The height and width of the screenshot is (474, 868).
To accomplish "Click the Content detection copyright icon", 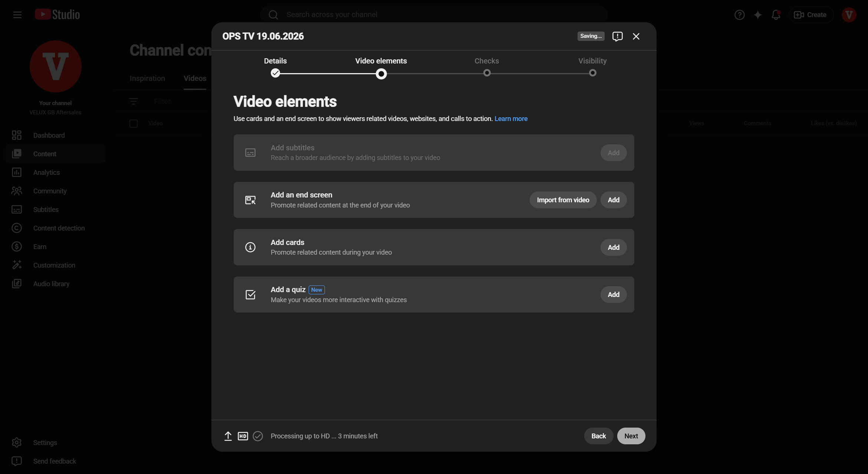I will tap(17, 228).
